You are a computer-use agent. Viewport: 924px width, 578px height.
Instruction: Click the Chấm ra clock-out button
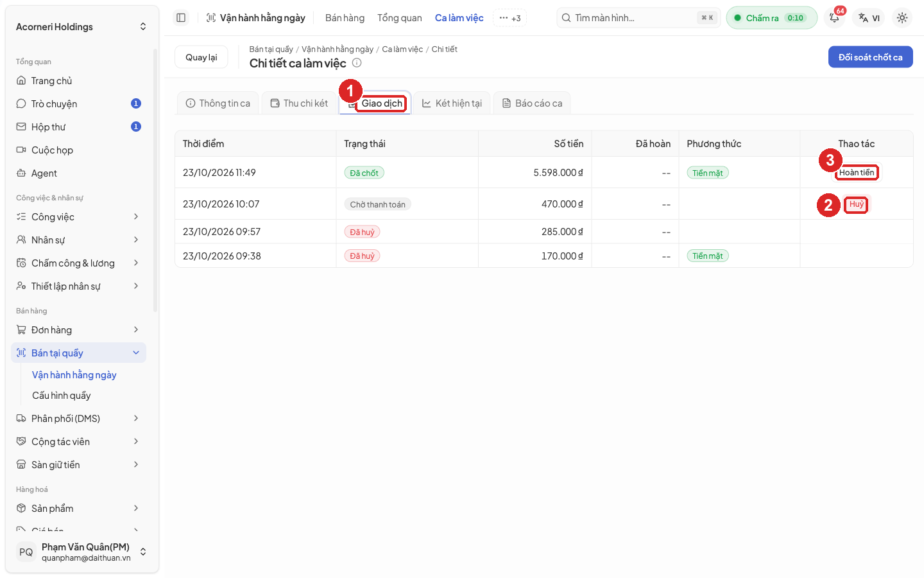coord(772,18)
